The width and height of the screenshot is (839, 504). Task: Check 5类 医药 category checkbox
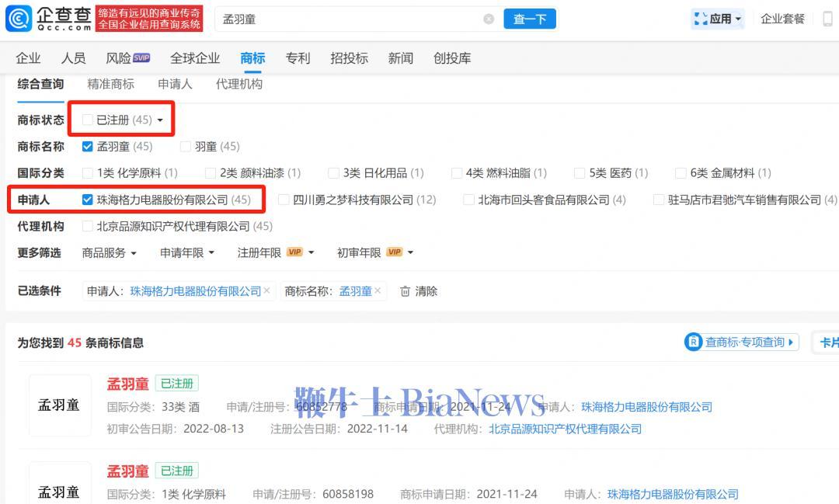(579, 173)
